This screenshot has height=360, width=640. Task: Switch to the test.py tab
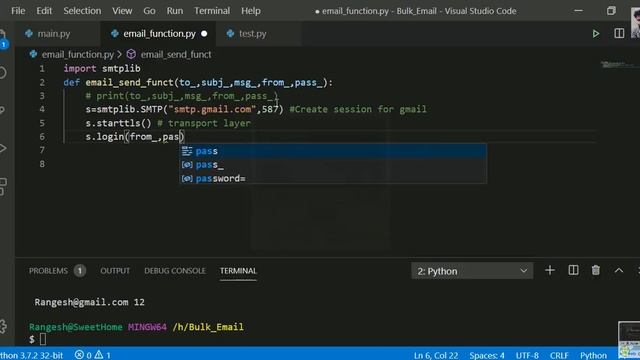click(252, 34)
